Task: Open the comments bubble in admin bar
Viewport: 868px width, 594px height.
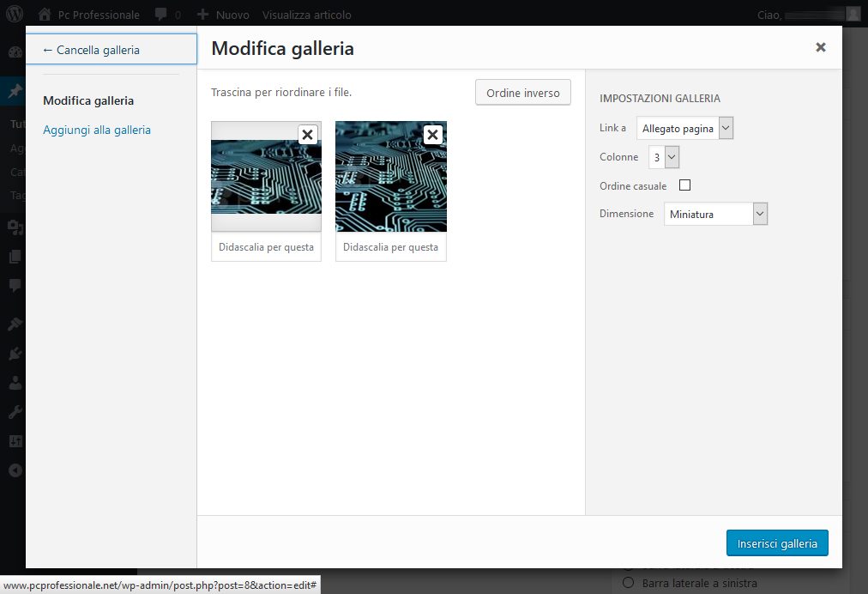Action: [x=161, y=15]
